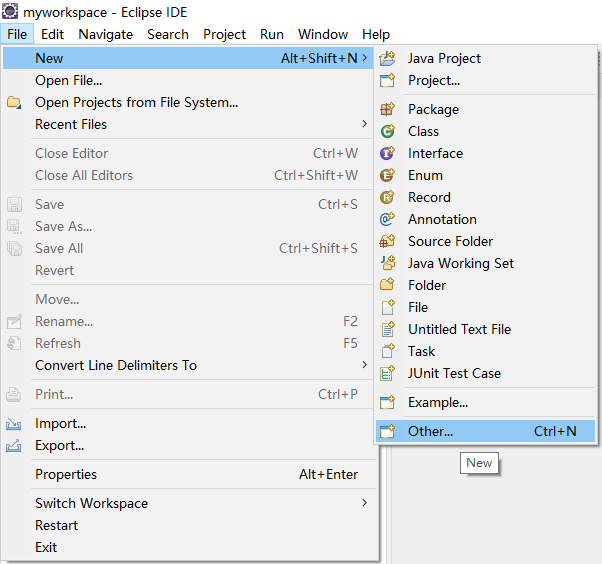
Task: Click the Export icon
Action: pyautogui.click(x=14, y=446)
